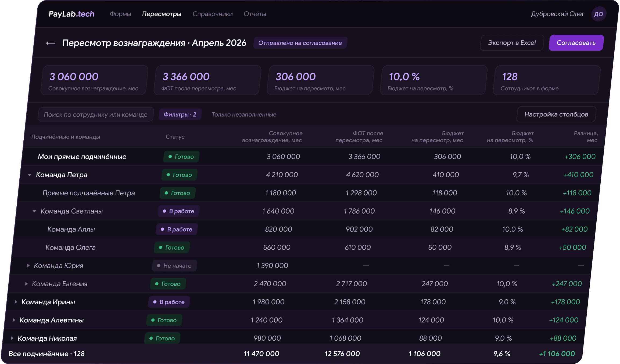Click the Статус column header
Screen dimensions: 620x364
point(175,137)
